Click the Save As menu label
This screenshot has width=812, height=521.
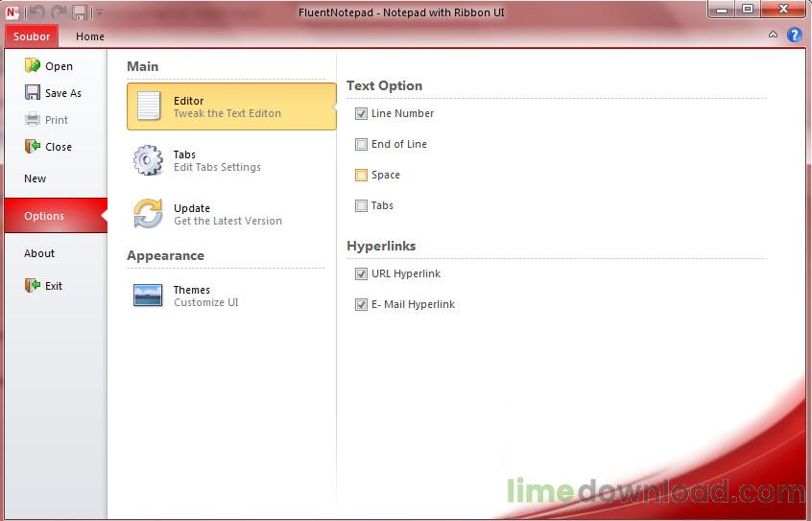pyautogui.click(x=63, y=93)
